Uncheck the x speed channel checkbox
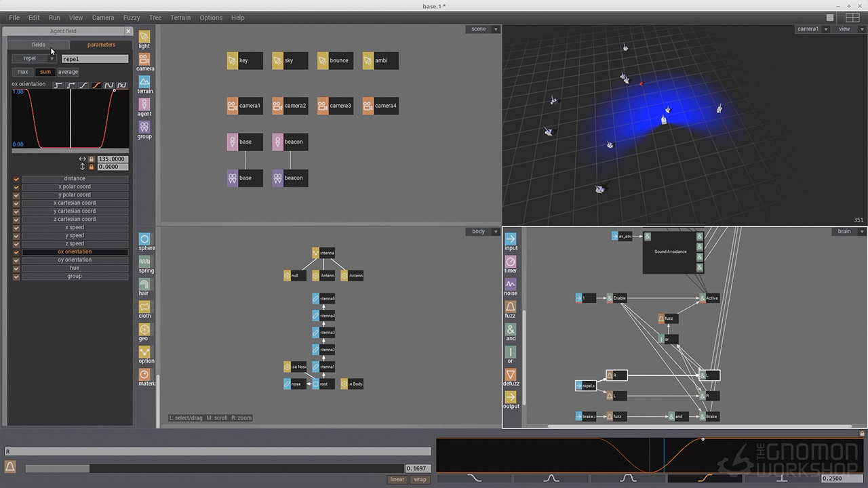The image size is (868, 488). [x=16, y=228]
